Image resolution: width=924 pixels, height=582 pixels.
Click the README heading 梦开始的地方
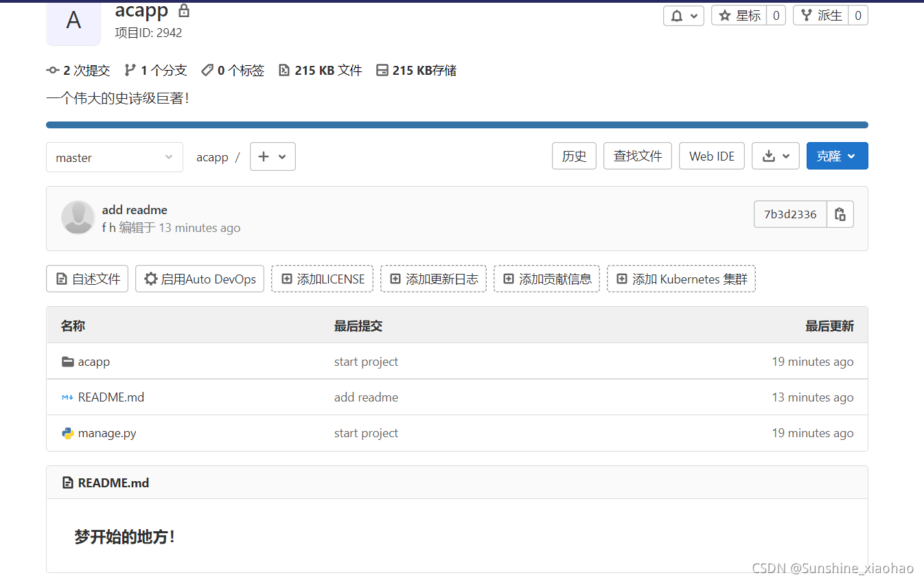pyautogui.click(x=124, y=537)
